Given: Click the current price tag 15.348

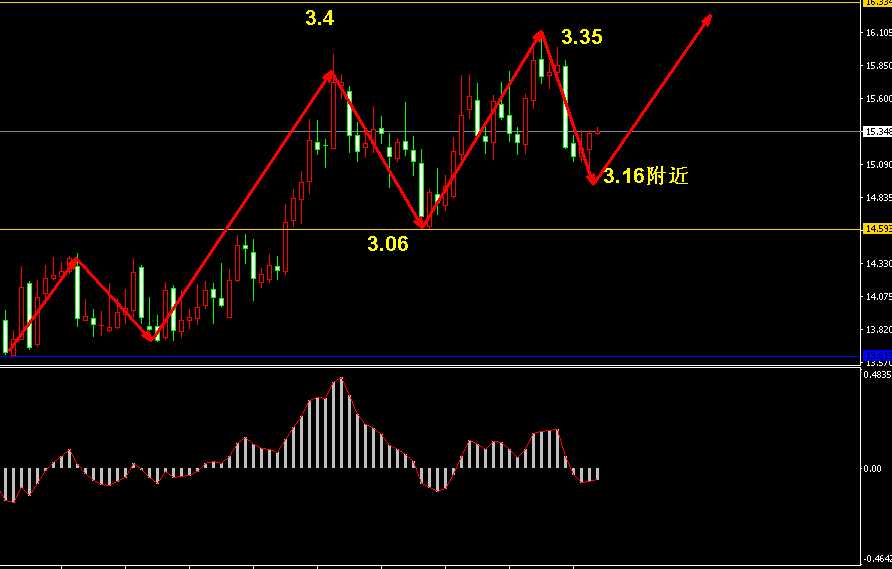Looking at the screenshot, I should click(x=877, y=131).
